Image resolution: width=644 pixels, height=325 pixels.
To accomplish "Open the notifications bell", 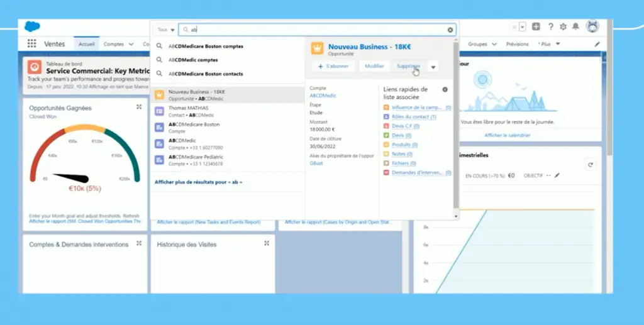I will coord(576,26).
